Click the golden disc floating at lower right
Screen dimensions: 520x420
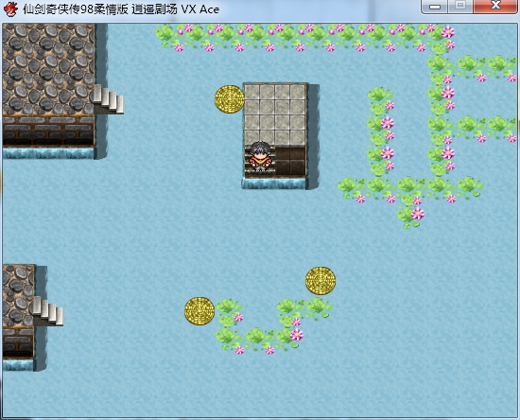[x=321, y=281]
